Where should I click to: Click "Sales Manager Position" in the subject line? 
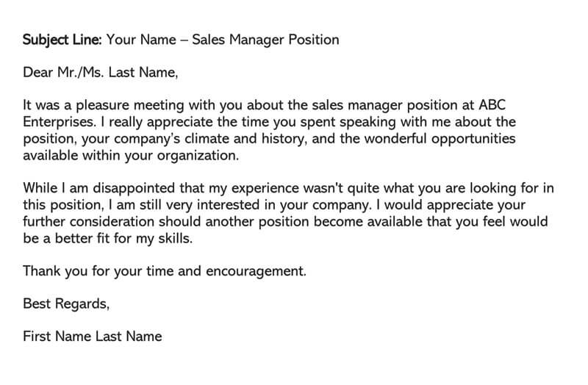click(265, 40)
